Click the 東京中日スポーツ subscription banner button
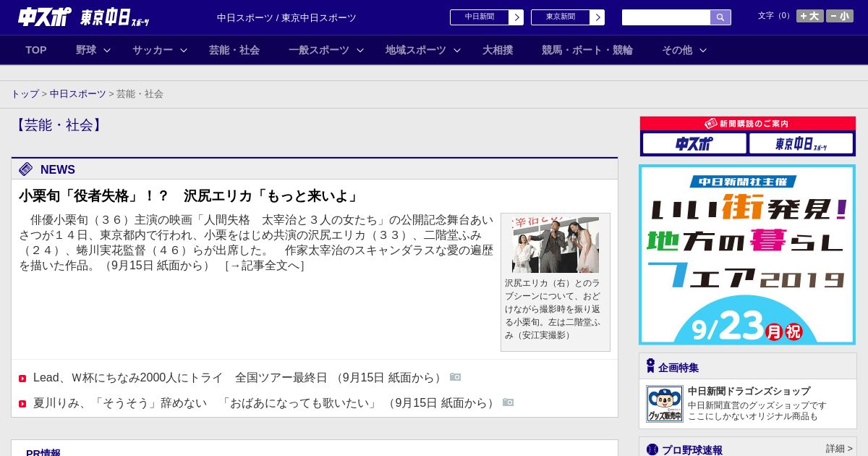This screenshot has height=456, width=868. click(801, 143)
